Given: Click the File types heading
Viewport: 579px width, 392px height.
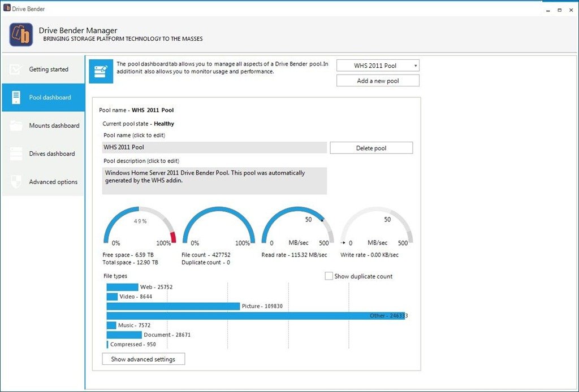Looking at the screenshot, I should (115, 276).
